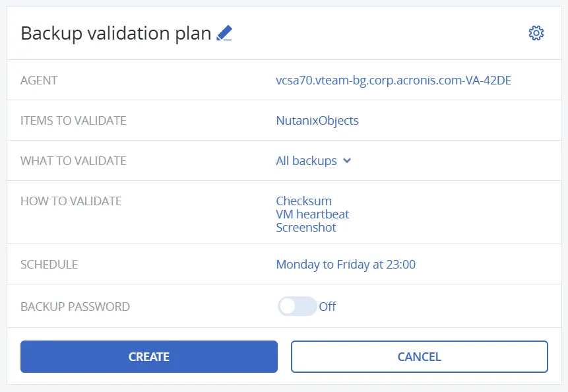Open the gear settings for the plan
Screen dimensions: 568x392
[536, 34]
